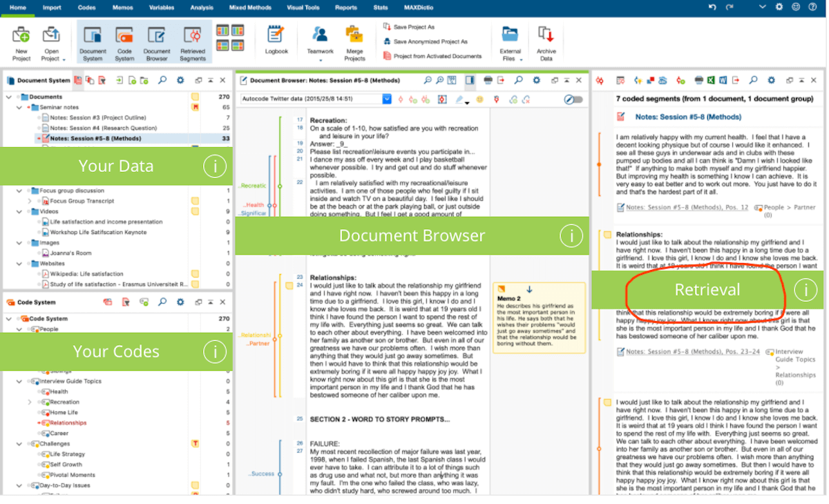Open Archive Data tool

pos(546,43)
